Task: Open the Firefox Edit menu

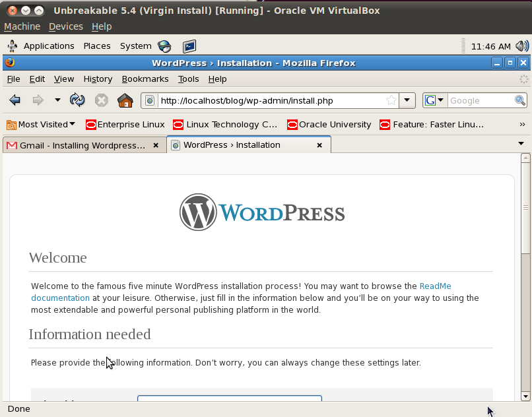Action: (x=37, y=79)
